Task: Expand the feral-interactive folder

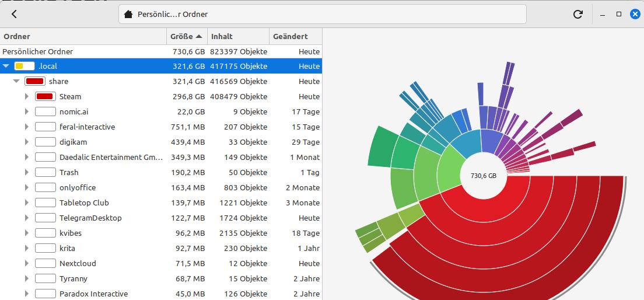Action: point(27,127)
